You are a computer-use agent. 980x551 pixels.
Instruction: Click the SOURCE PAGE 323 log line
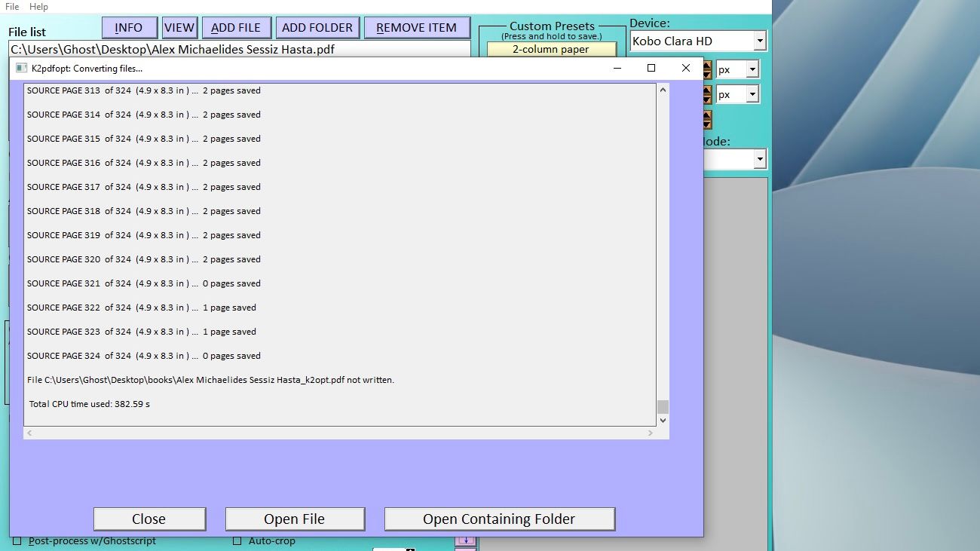142,332
